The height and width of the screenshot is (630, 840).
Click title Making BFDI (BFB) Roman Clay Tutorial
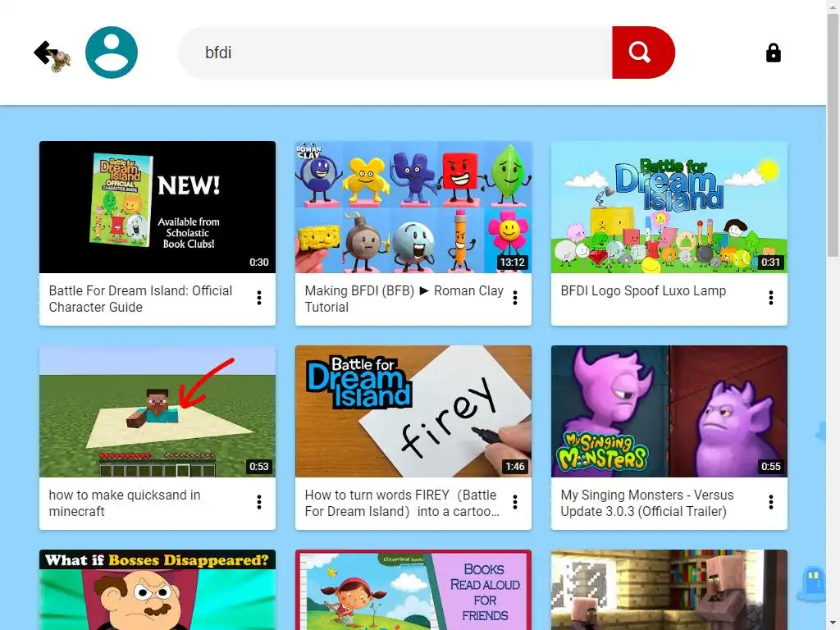pos(404,299)
